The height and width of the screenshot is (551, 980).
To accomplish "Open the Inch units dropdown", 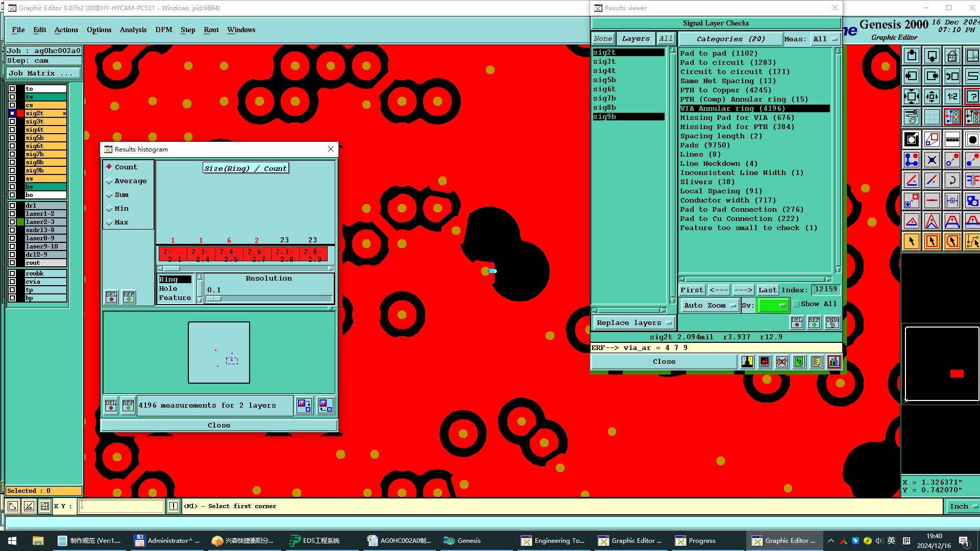I will coord(963,506).
